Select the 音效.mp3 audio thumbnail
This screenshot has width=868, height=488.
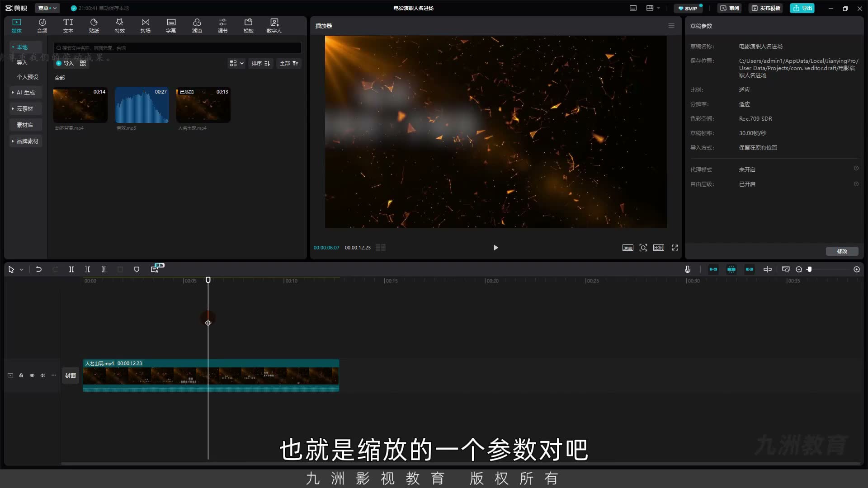pos(142,105)
